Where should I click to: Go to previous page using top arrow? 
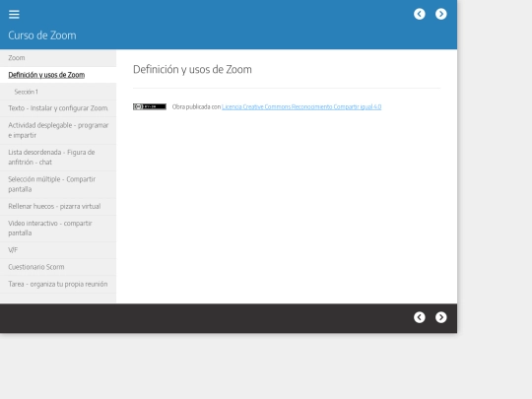click(x=420, y=14)
